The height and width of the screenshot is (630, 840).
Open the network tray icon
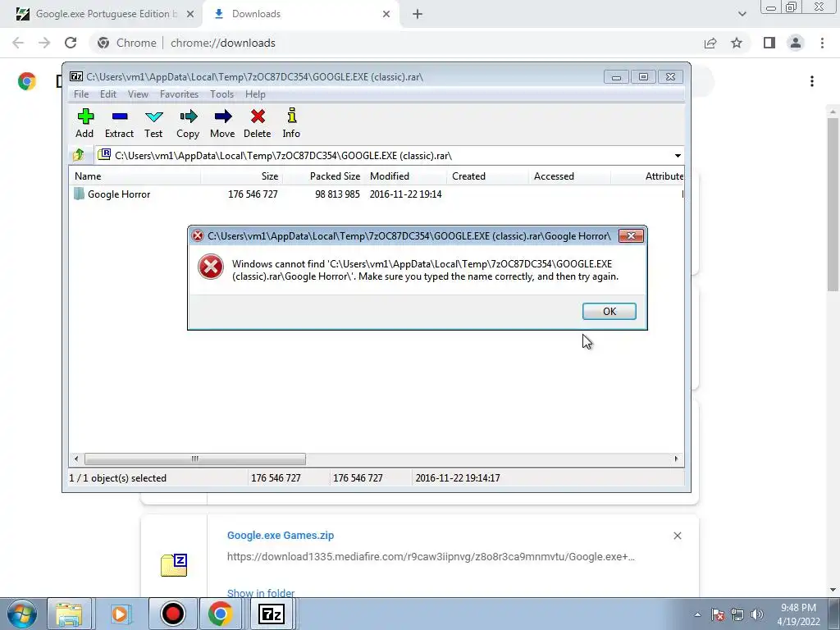pyautogui.click(x=737, y=614)
